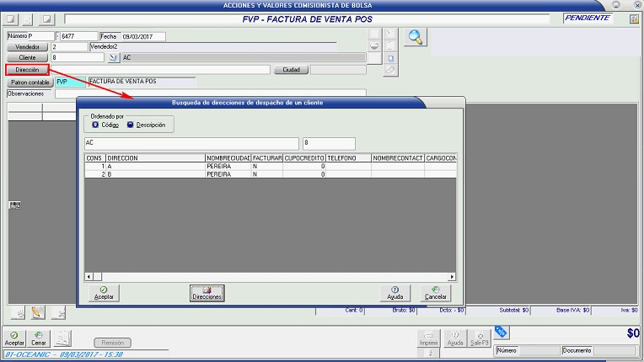Click the client lookup icon beside the client code
The height and width of the screenshot is (362, 644).
pyautogui.click(x=113, y=58)
